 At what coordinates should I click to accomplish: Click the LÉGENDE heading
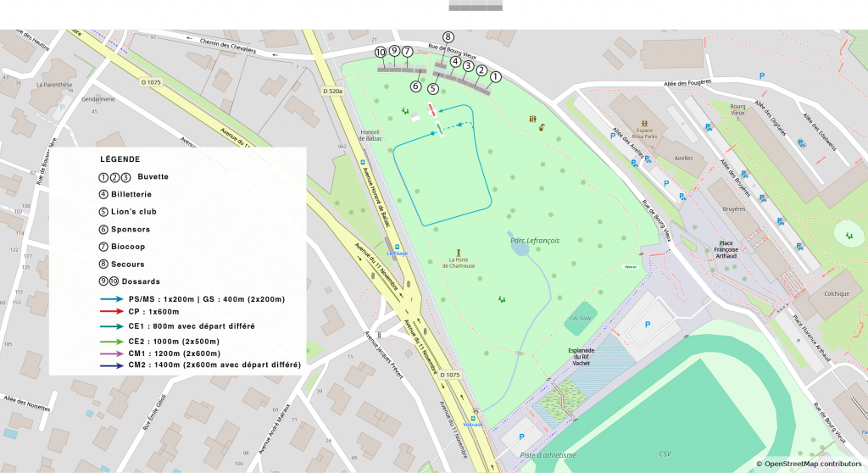(120, 159)
